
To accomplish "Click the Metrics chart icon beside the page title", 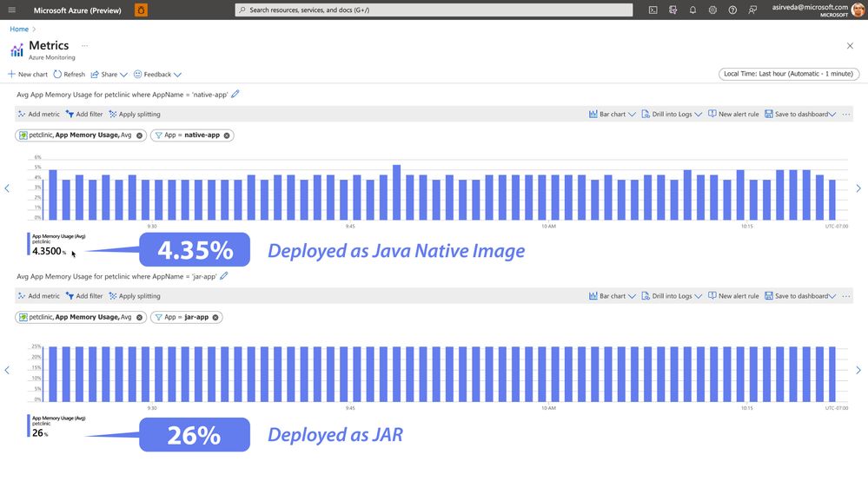I will [x=17, y=50].
